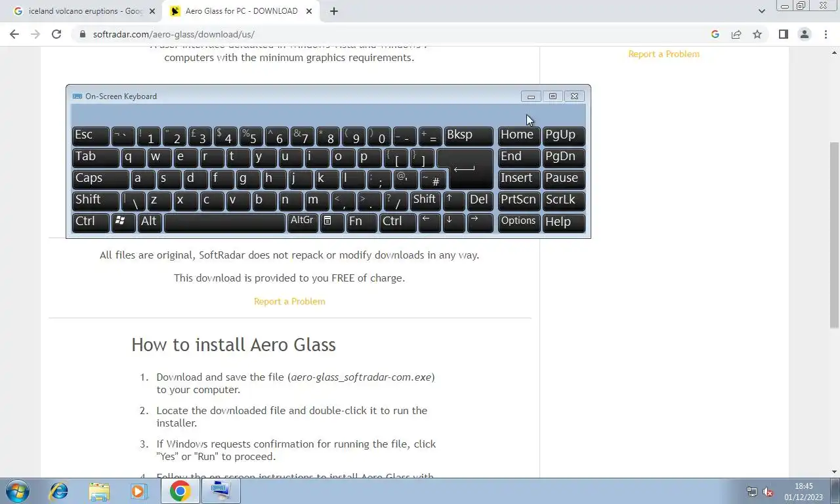Click Help on the On-Screen Keyboard
Image resolution: width=840 pixels, height=504 pixels.
(564, 222)
